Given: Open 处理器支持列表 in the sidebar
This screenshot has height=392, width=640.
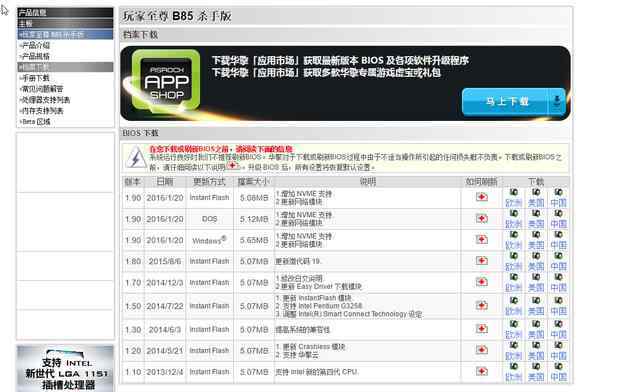Looking at the screenshot, I should click(45, 100).
